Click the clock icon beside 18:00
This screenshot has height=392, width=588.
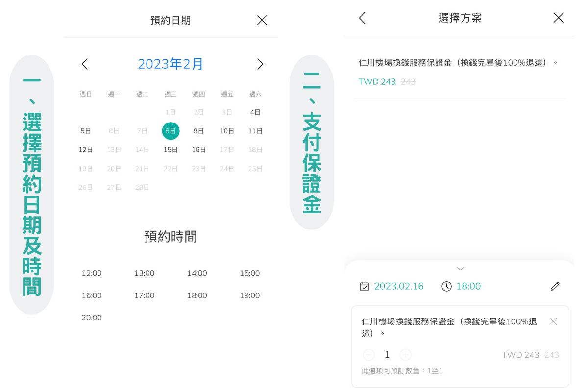[446, 286]
